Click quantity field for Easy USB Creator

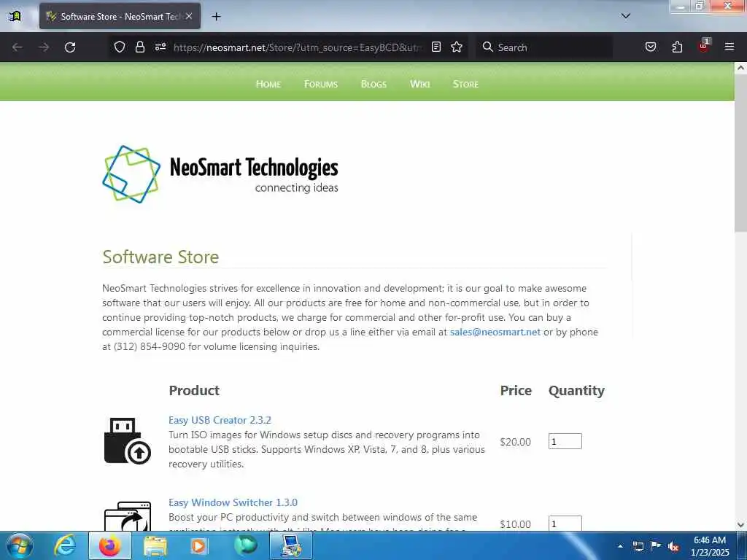tap(565, 441)
